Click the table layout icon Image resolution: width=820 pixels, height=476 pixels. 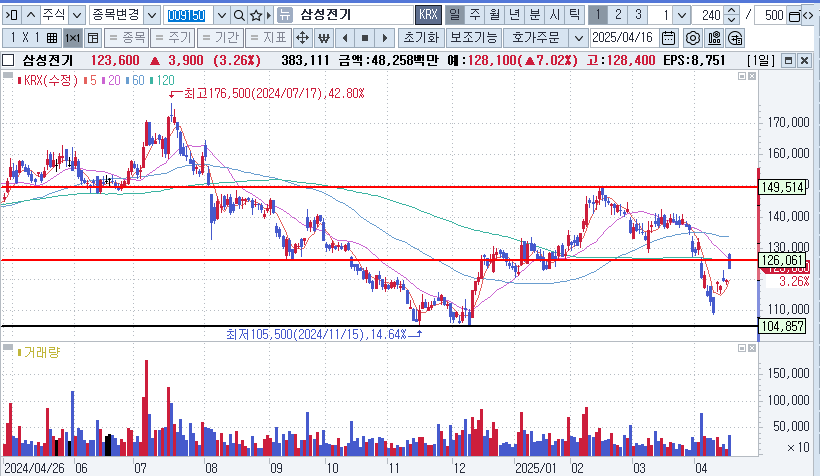93,38
